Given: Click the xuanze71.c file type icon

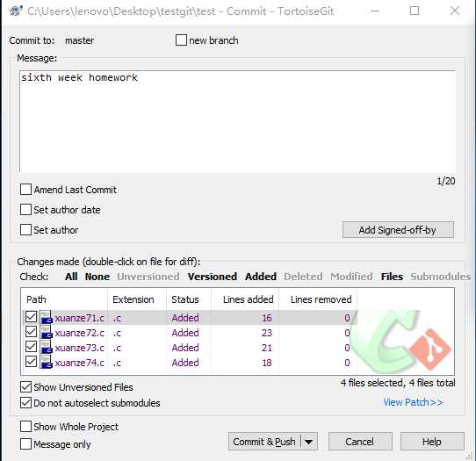Looking at the screenshot, I should click(x=47, y=318).
